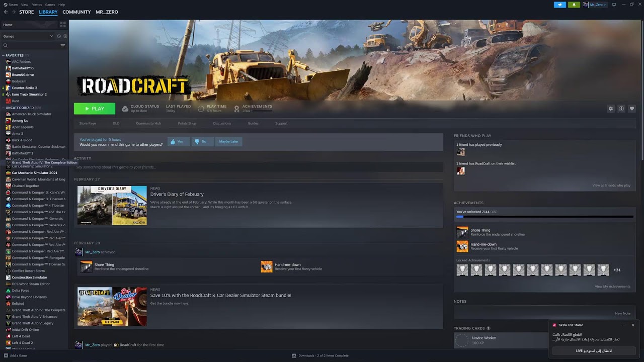
Task: Favorite RoadCraft with the heart icon
Action: click(x=632, y=109)
